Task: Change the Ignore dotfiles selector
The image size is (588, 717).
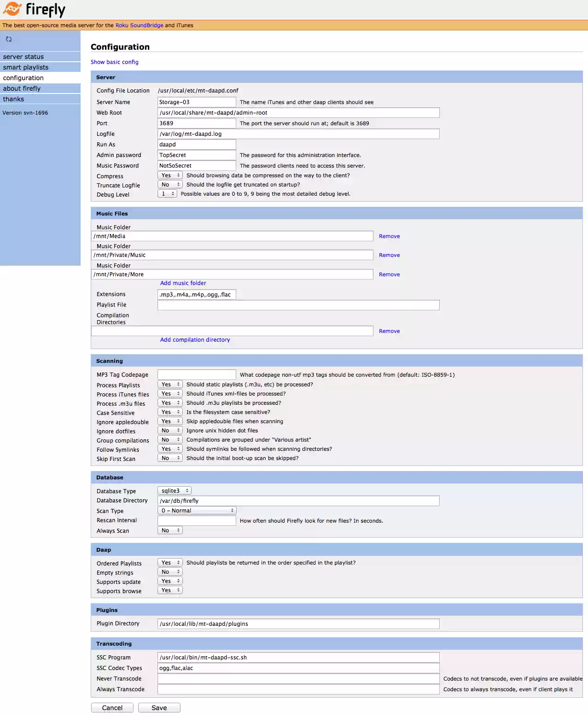Action: pos(170,431)
